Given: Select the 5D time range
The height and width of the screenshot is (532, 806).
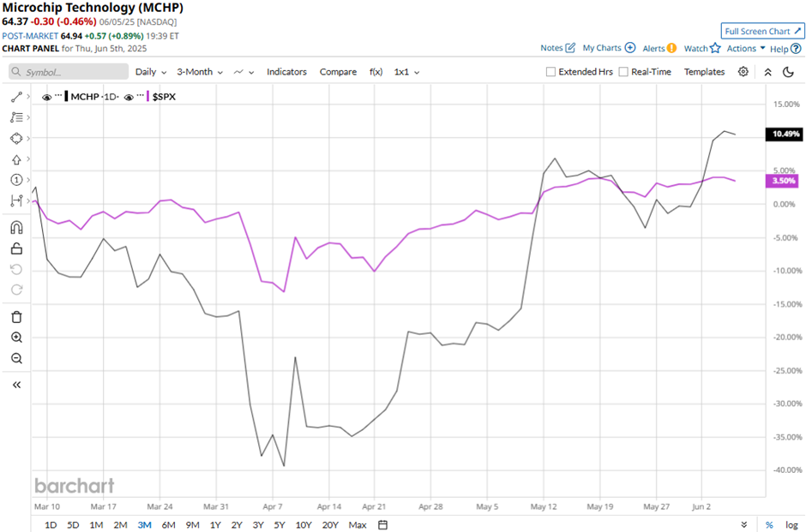Looking at the screenshot, I should [x=73, y=525].
